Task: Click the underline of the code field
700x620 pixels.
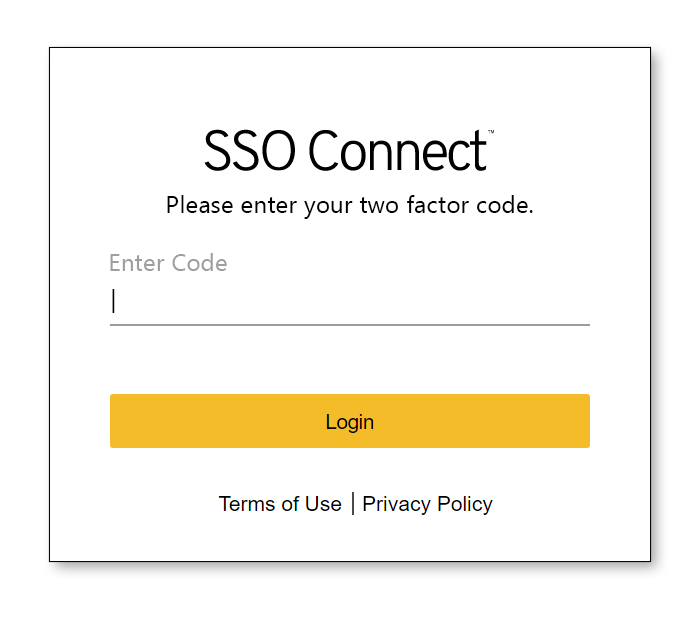Action: click(x=350, y=325)
